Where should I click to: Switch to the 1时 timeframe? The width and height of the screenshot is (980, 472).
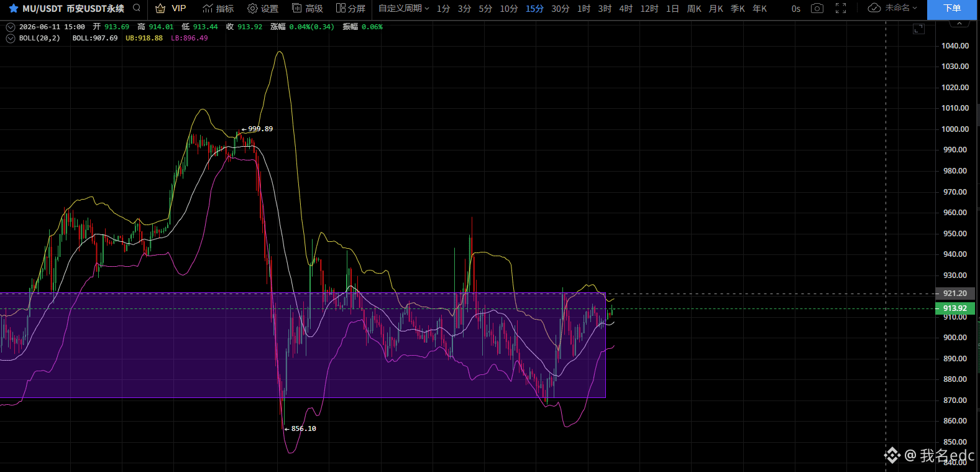coord(584,9)
